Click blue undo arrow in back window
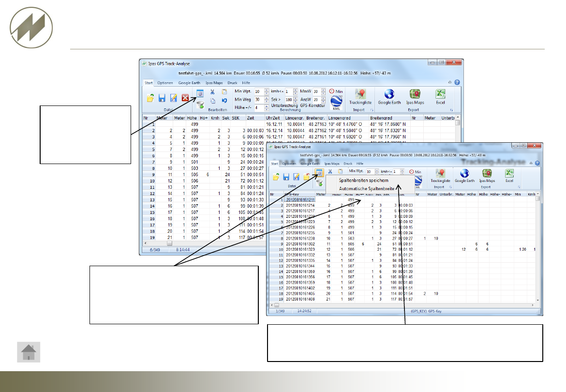 pyautogui.click(x=224, y=101)
